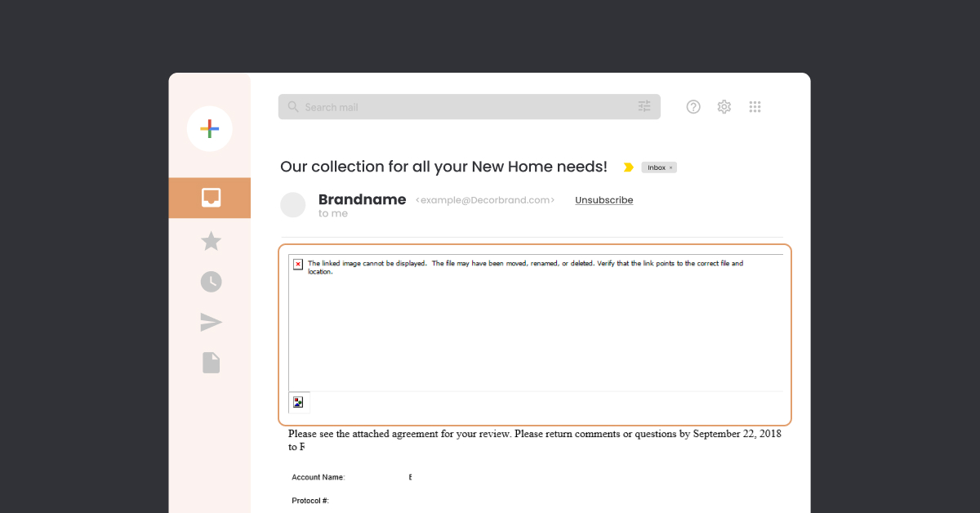Click the broken image placeholder checkbox icon
This screenshot has width=980, height=513.
point(298,264)
